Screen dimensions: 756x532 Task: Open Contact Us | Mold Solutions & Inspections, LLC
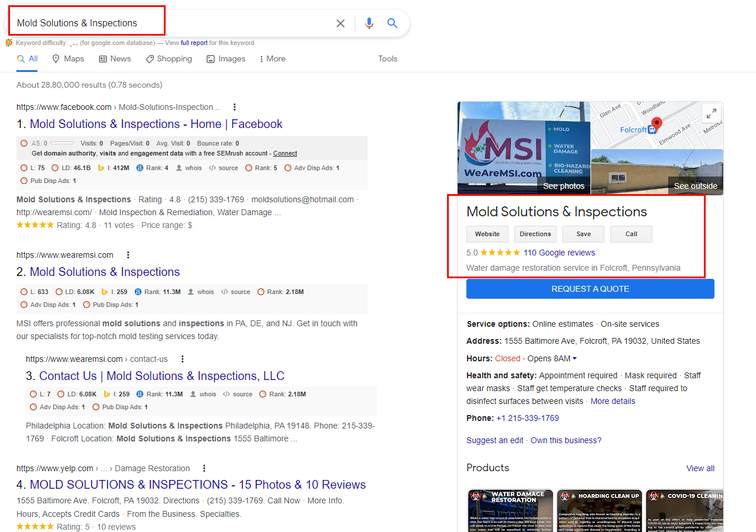click(x=161, y=376)
